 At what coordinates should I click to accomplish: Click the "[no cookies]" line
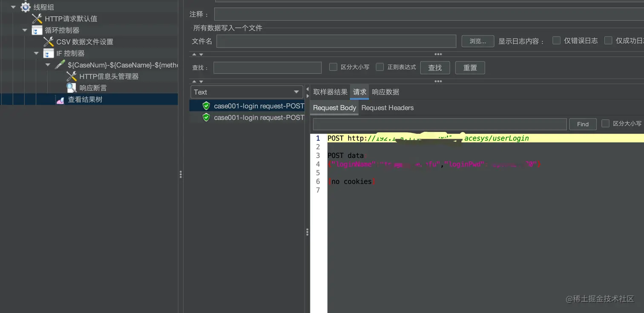click(x=351, y=182)
